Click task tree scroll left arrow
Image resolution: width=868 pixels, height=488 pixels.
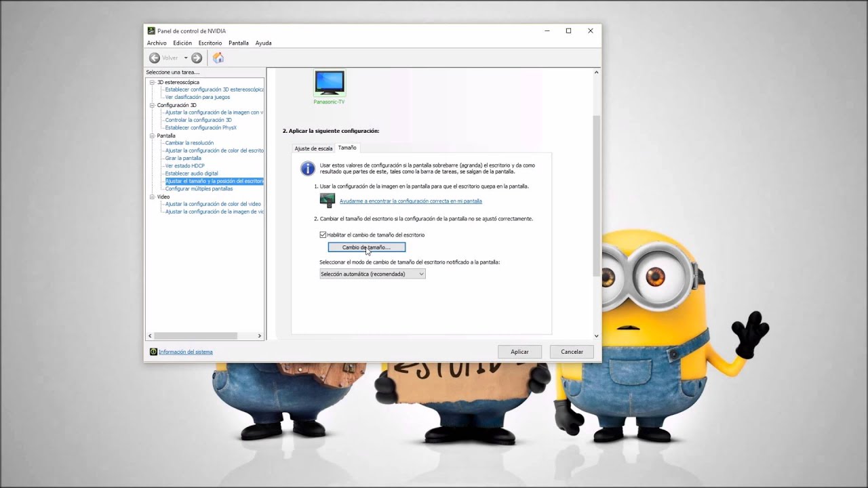[x=150, y=335]
